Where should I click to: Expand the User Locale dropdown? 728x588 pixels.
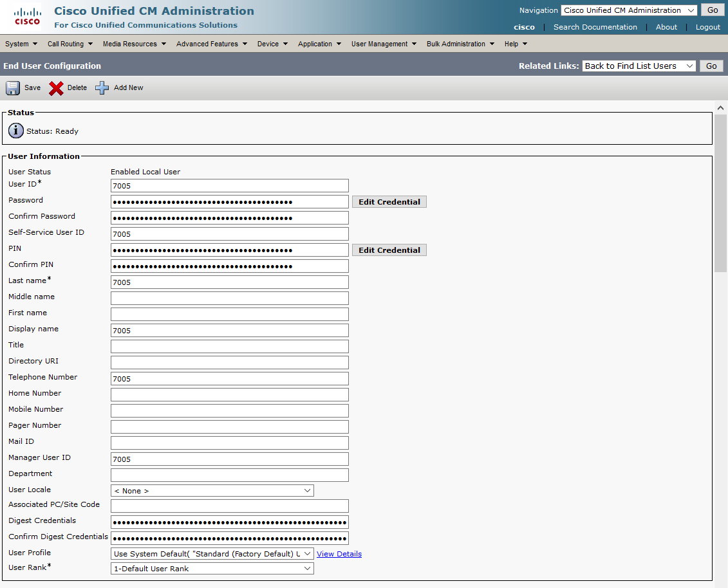click(212, 491)
